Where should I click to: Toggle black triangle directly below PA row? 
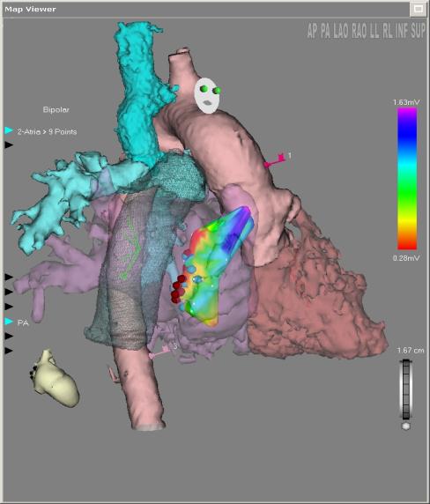tap(9, 336)
